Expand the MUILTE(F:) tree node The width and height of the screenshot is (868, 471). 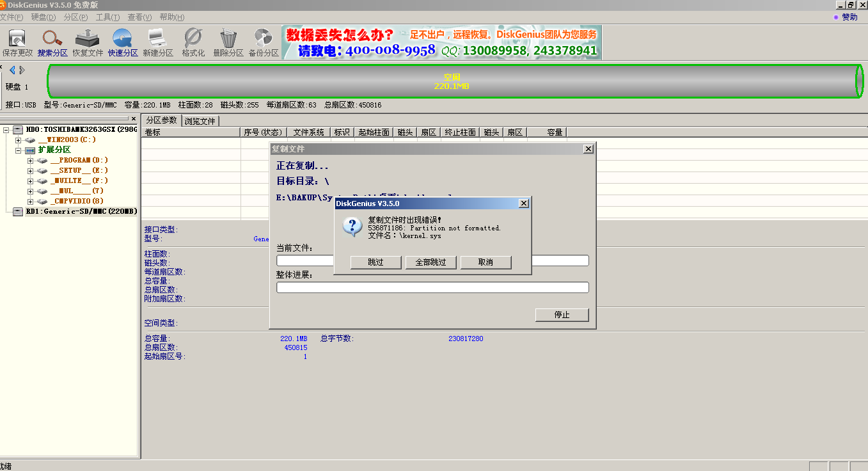coord(30,181)
